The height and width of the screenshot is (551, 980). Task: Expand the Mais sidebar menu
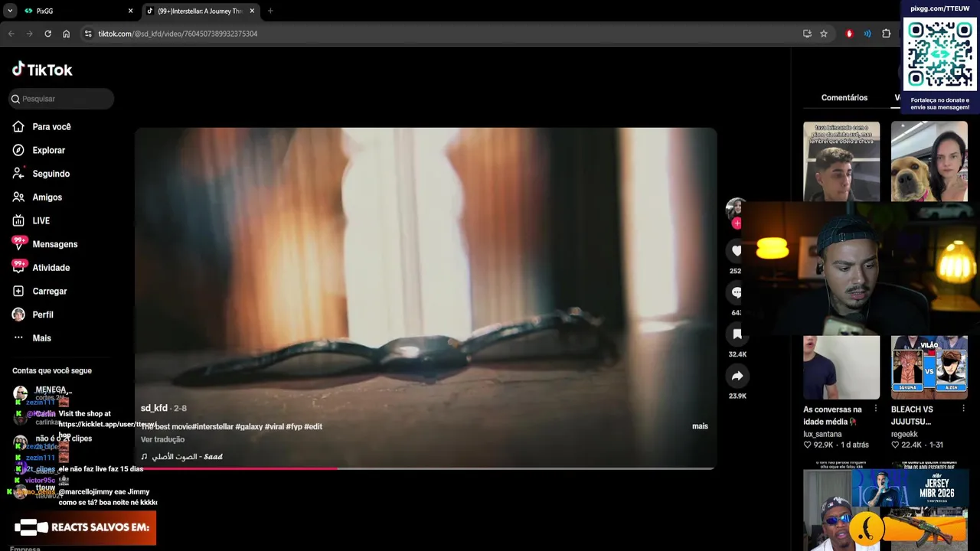pos(41,338)
